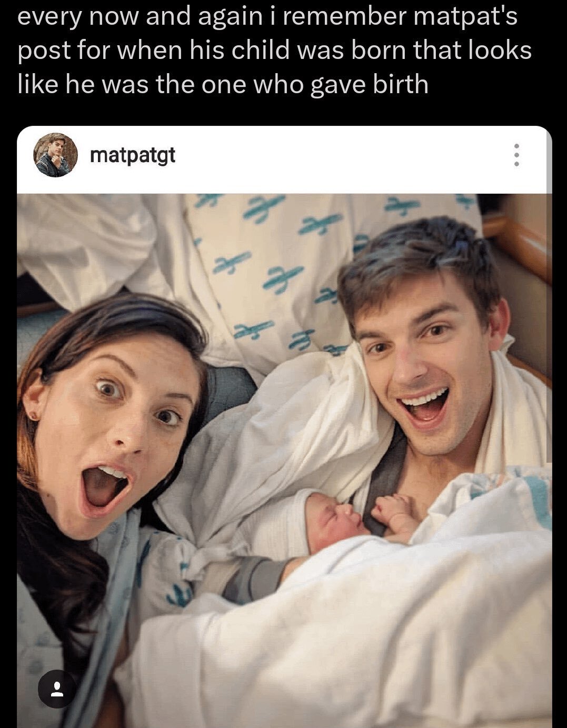Click the wooden bed rail in corner
This screenshot has width=567, height=728.
tap(519, 242)
